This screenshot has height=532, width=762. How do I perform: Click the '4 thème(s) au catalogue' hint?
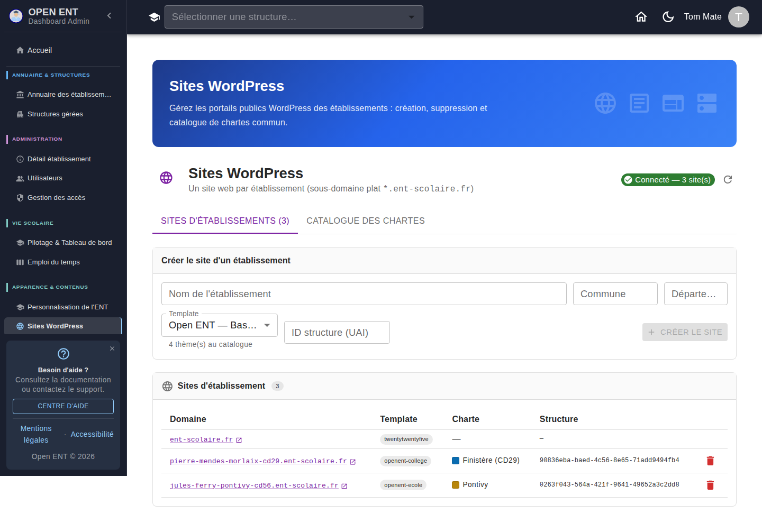click(x=211, y=345)
